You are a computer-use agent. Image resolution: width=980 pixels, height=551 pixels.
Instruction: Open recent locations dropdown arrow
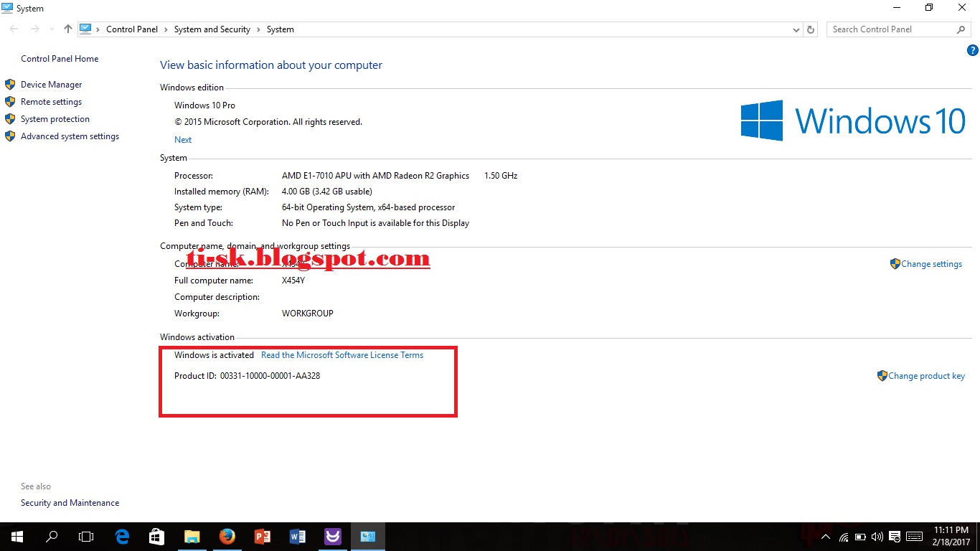[52, 30]
